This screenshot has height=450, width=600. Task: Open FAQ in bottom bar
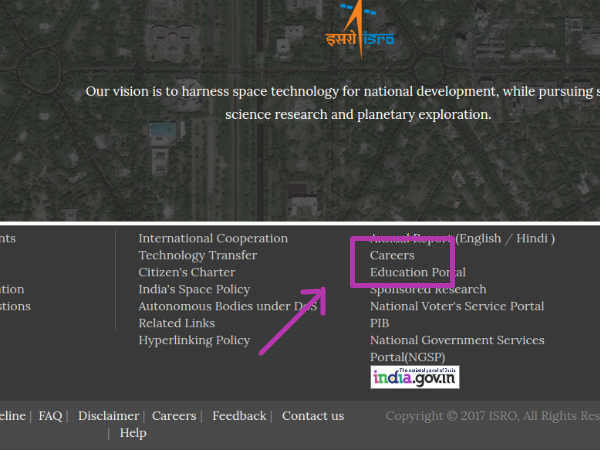(x=50, y=416)
